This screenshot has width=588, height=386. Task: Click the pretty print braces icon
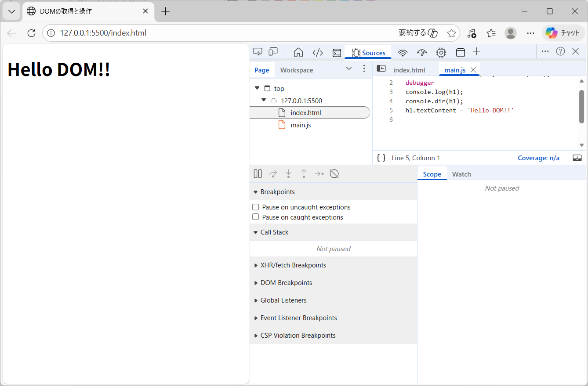[381, 158]
